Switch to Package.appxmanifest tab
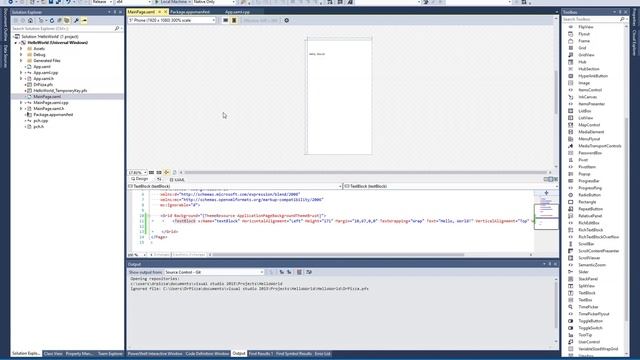This screenshot has width=640, height=360. [190, 12]
